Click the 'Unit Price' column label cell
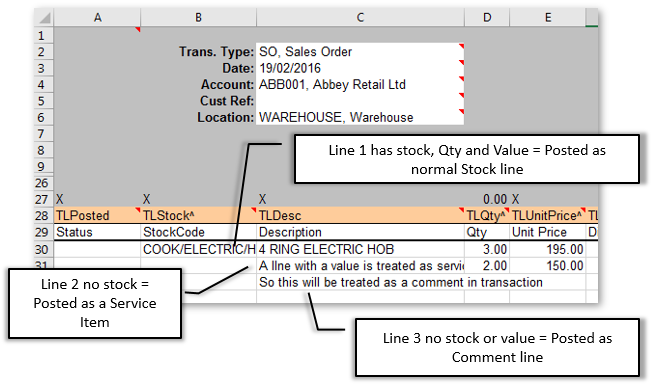Image resolution: width=652 pixels, height=385 pixels. (548, 232)
